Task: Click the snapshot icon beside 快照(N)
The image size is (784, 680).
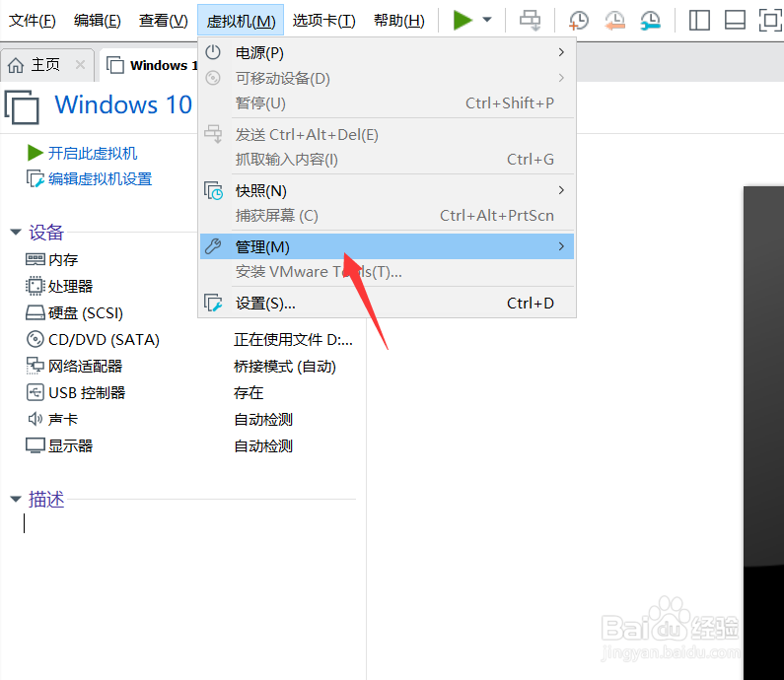Action: pyautogui.click(x=213, y=190)
